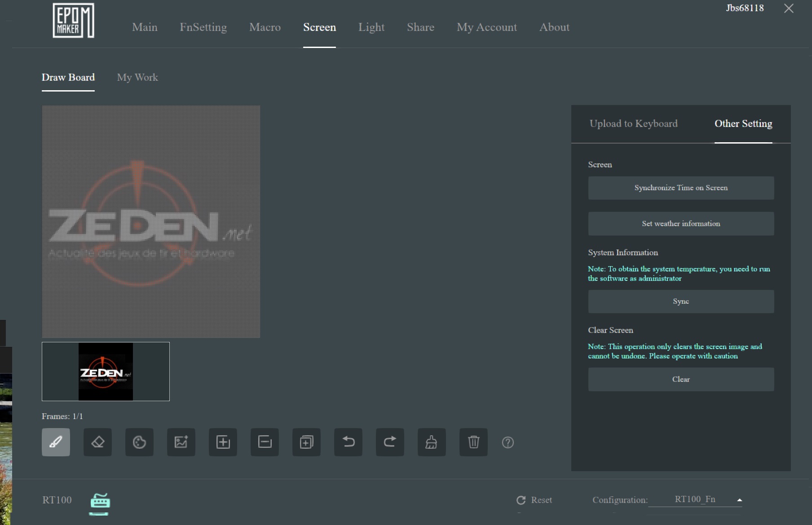Open the help question mark icon
This screenshot has width=812, height=525.
[x=507, y=442]
